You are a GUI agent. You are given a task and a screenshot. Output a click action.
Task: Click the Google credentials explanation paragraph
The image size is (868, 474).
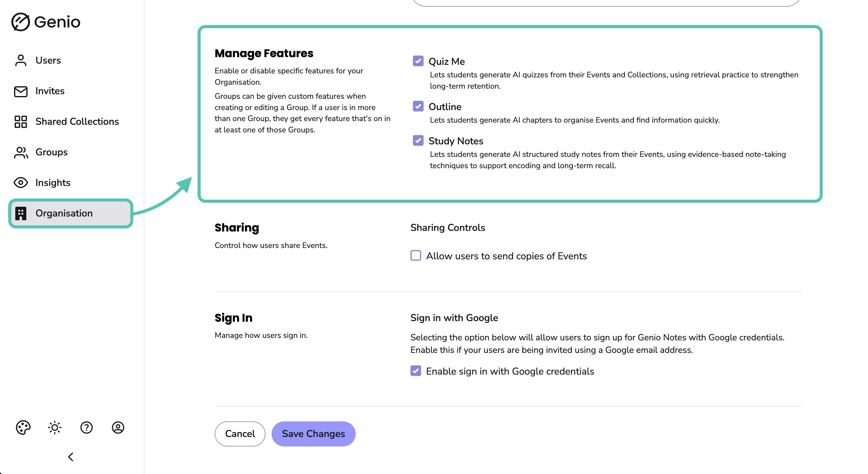pyautogui.click(x=597, y=344)
